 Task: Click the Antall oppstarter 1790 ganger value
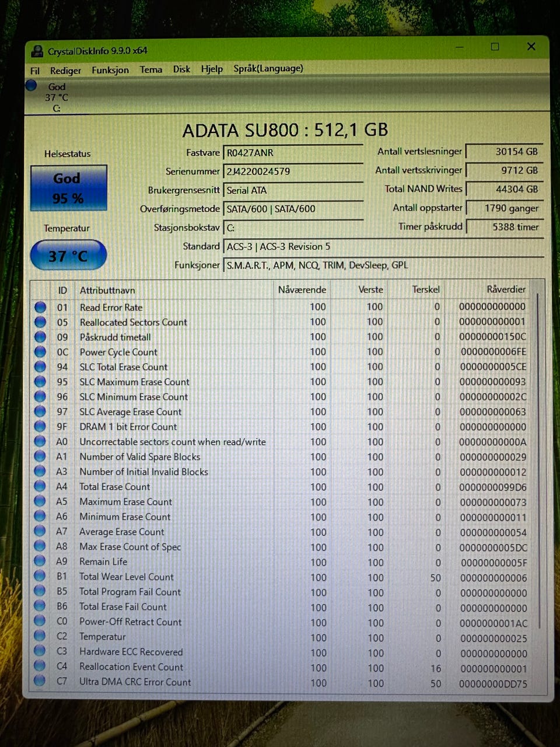[x=505, y=208]
